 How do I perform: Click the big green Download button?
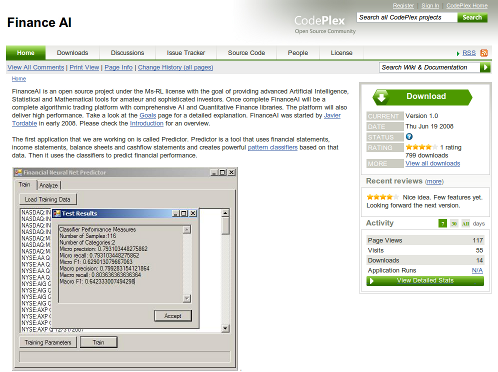pyautogui.click(x=422, y=97)
